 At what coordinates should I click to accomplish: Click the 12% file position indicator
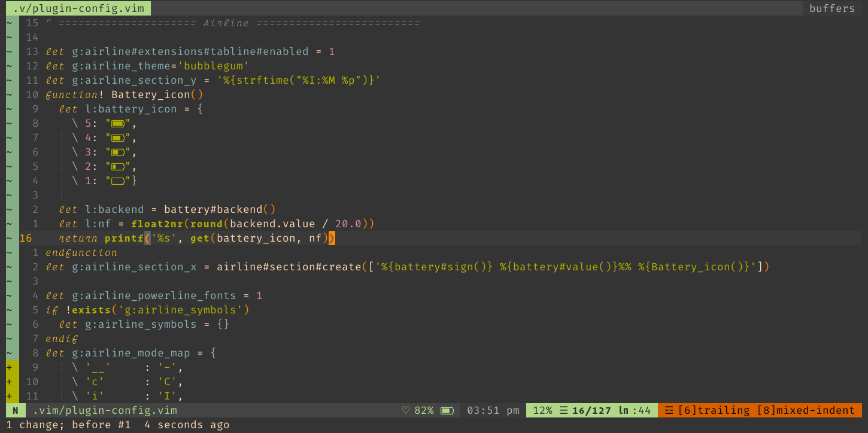[543, 411]
